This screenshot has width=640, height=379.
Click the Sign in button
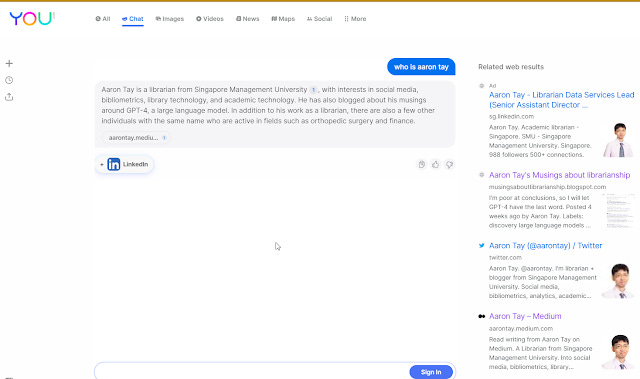click(431, 372)
